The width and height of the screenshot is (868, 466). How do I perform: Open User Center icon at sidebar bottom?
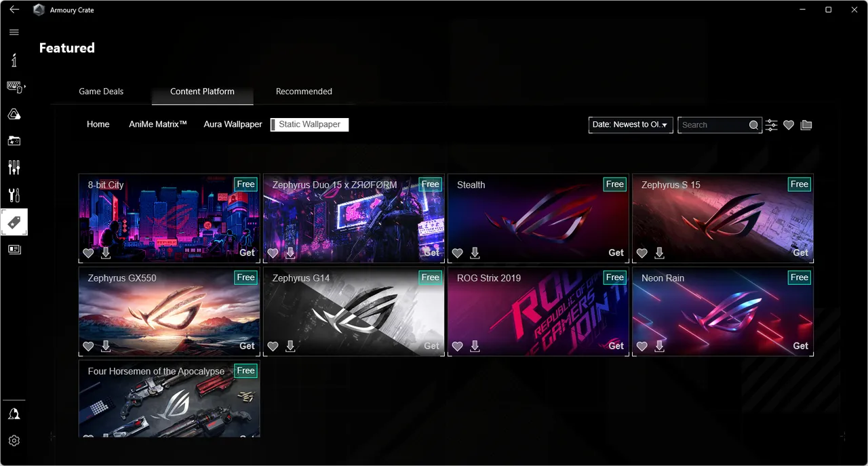tap(14, 414)
